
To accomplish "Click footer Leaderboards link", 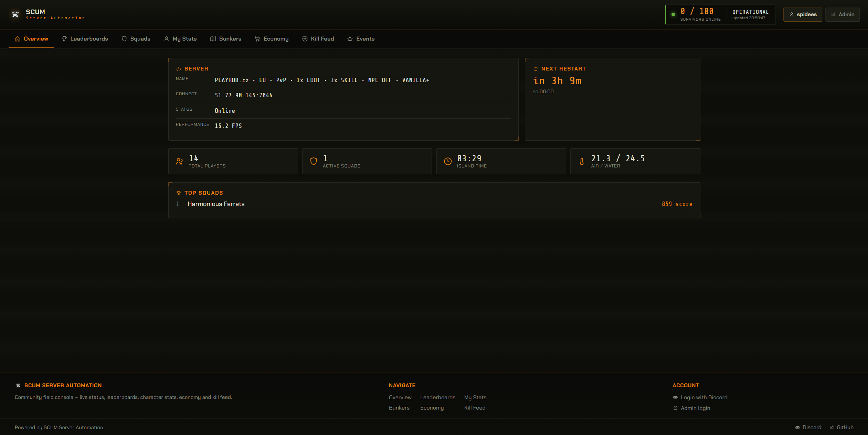I will coord(438,398).
